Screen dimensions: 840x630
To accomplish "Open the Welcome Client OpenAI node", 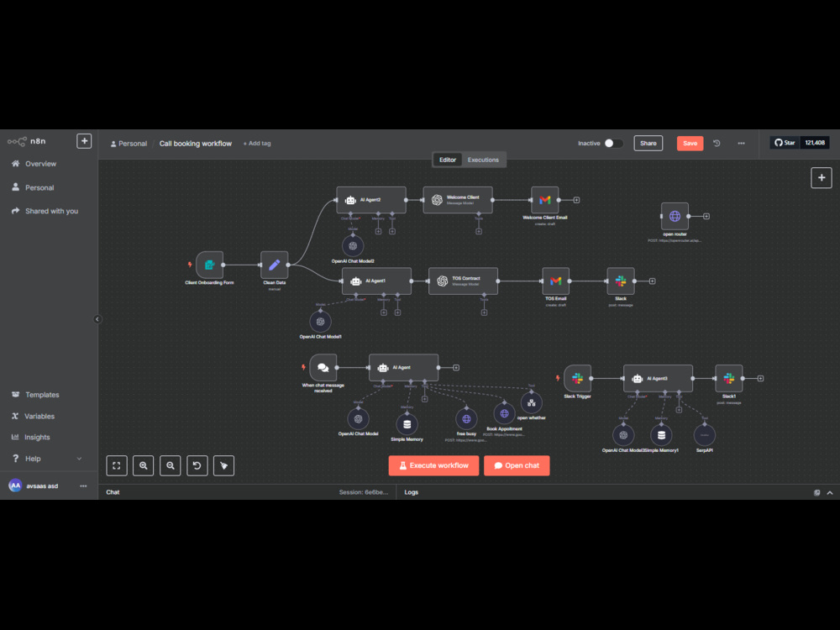I will point(458,200).
